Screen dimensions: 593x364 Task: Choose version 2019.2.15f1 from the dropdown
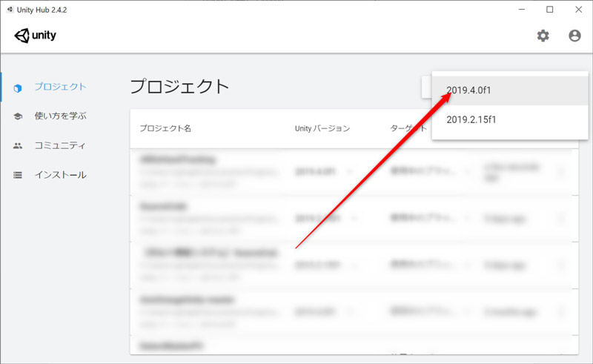(510, 119)
